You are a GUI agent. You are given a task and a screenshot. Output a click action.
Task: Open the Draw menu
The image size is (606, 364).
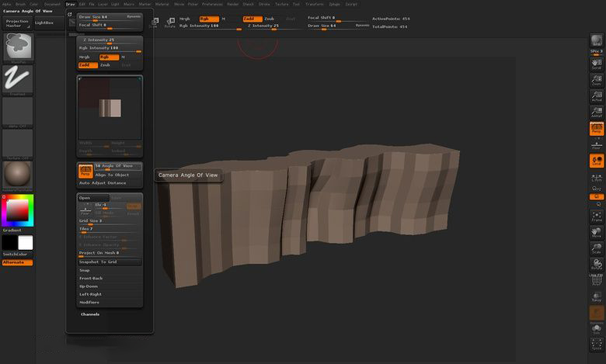tap(71, 4)
